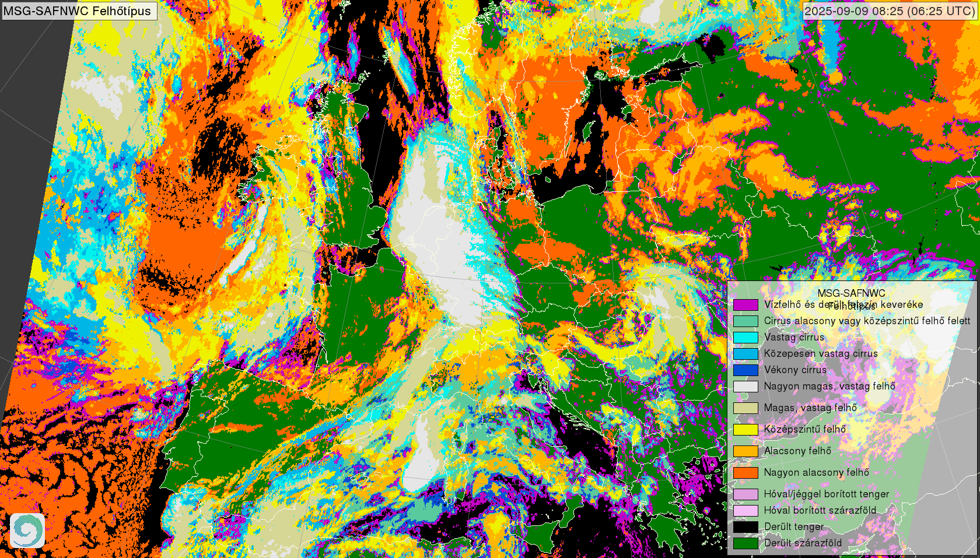Viewport: 980px width, 558px height.
Task: Click the 'Nagyon alacsony felhő' legend text
Action: click(x=817, y=472)
